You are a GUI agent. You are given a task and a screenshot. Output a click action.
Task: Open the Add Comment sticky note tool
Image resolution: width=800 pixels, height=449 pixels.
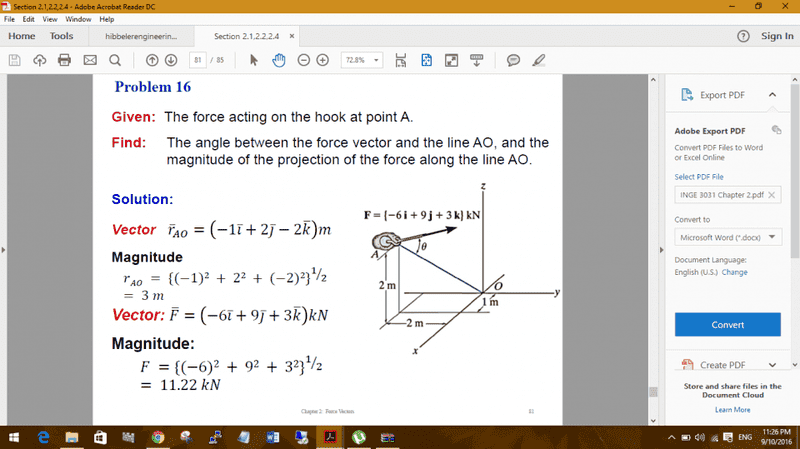pos(513,59)
